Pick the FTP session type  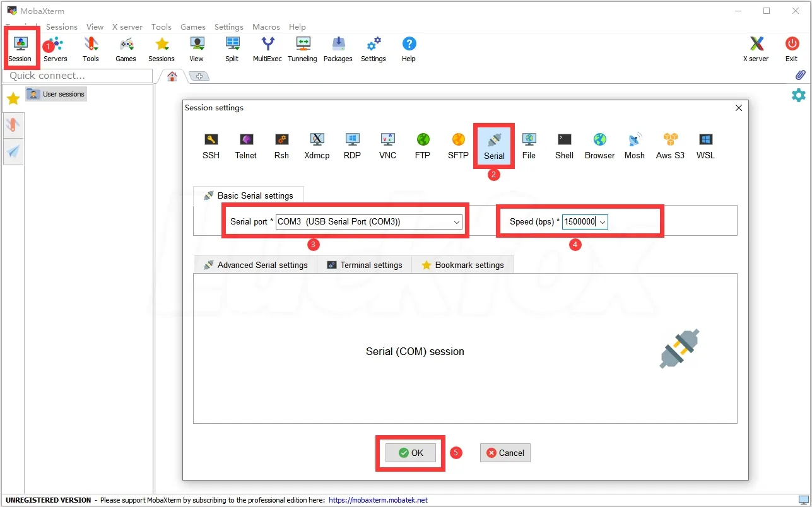tap(423, 146)
